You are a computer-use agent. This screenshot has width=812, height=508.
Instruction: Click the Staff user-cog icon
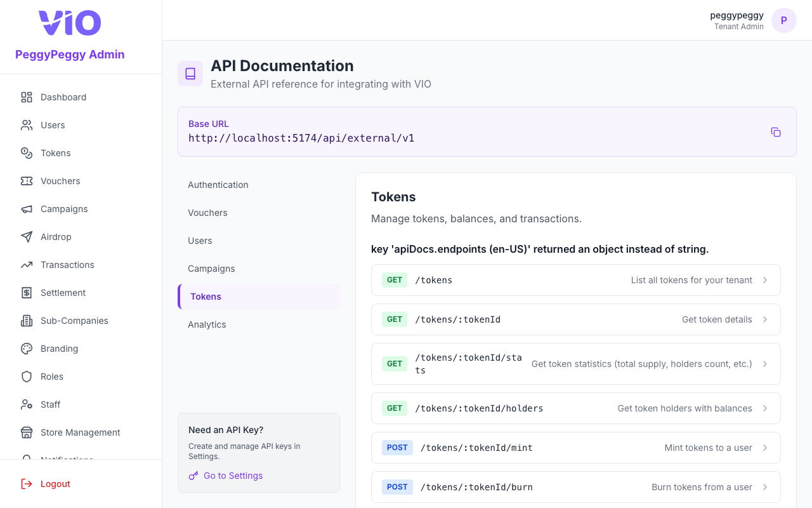point(27,404)
